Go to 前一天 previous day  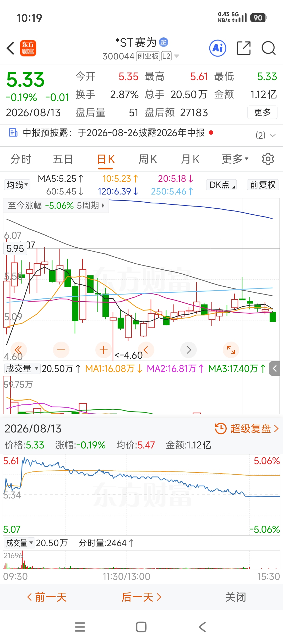pyautogui.click(x=47, y=597)
